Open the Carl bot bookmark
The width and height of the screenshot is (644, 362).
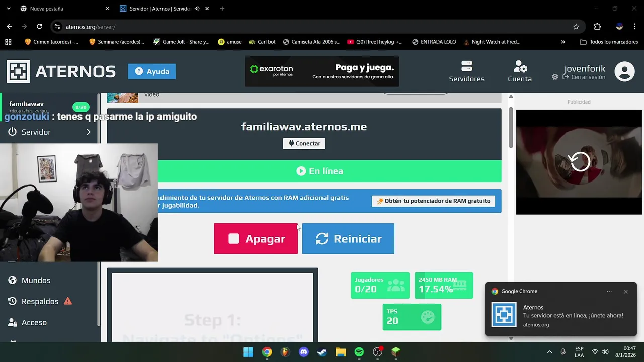coord(262,42)
